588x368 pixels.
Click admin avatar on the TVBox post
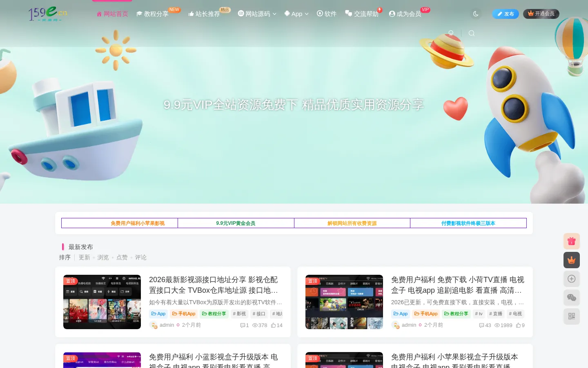click(154, 325)
